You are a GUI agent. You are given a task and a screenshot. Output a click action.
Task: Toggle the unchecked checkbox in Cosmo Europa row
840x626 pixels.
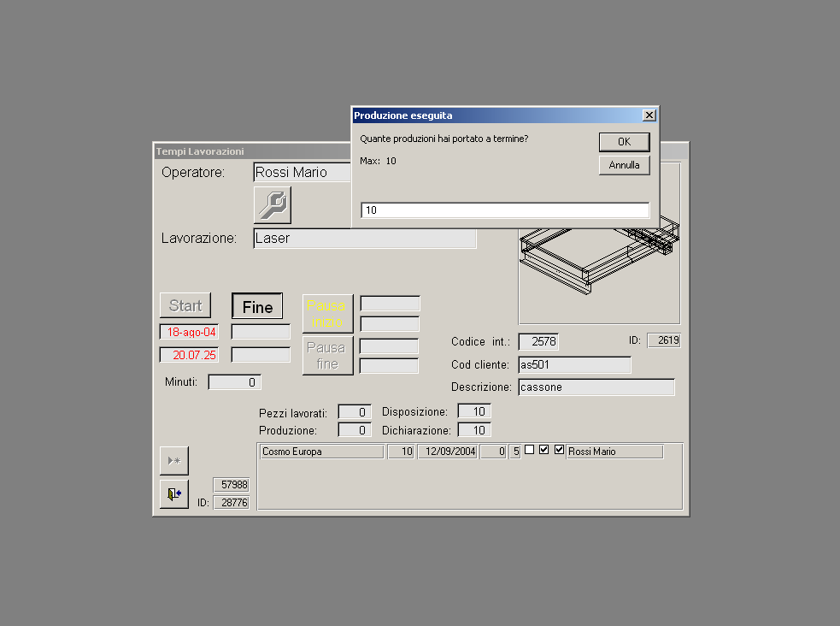529,450
